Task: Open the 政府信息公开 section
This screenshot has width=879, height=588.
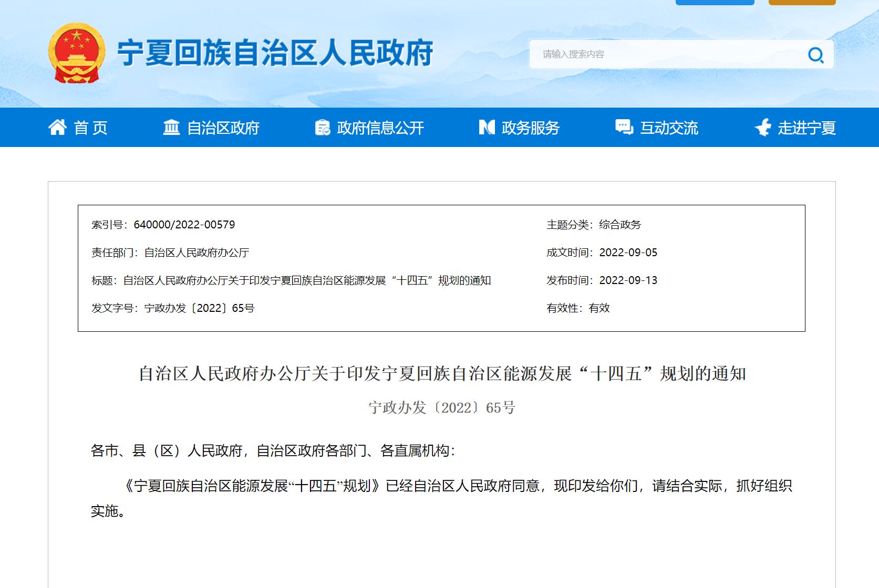Action: click(380, 127)
